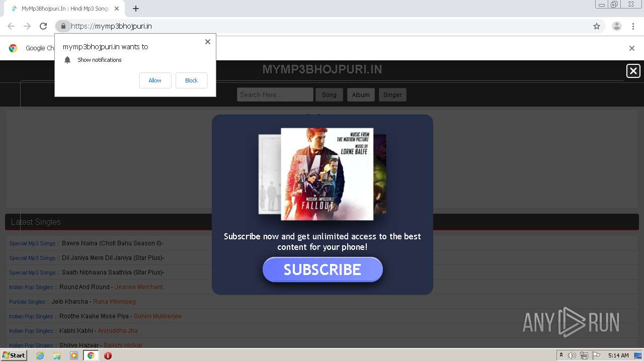Click the Latest Singles heading
Screen dimensions: 644x362
pyautogui.click(x=36, y=222)
